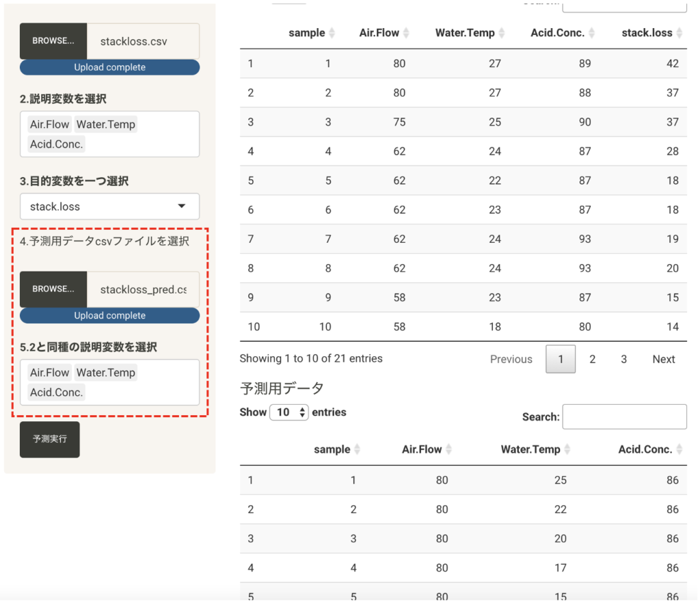Click the Search field of 予測用データ table

click(624, 416)
